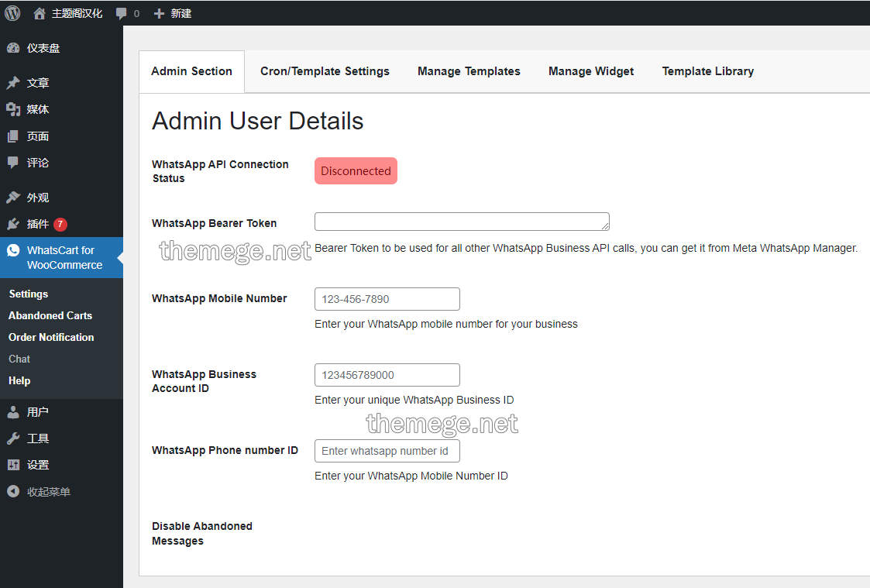Focus the WhatsApp Business Account ID field
Screen dimensions: 870x588
[x=387, y=375]
